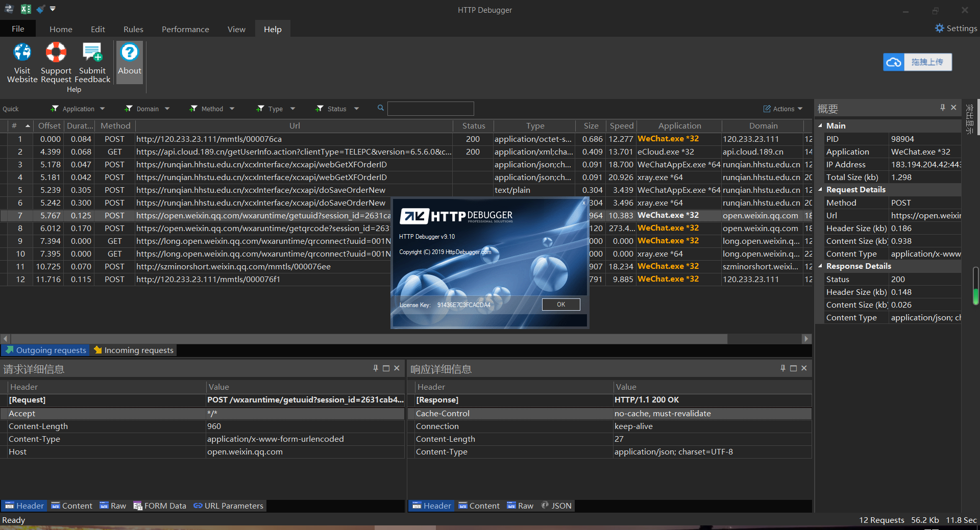The height and width of the screenshot is (530, 980).
Task: Collapse the Main section in summary
Action: pyautogui.click(x=820, y=125)
